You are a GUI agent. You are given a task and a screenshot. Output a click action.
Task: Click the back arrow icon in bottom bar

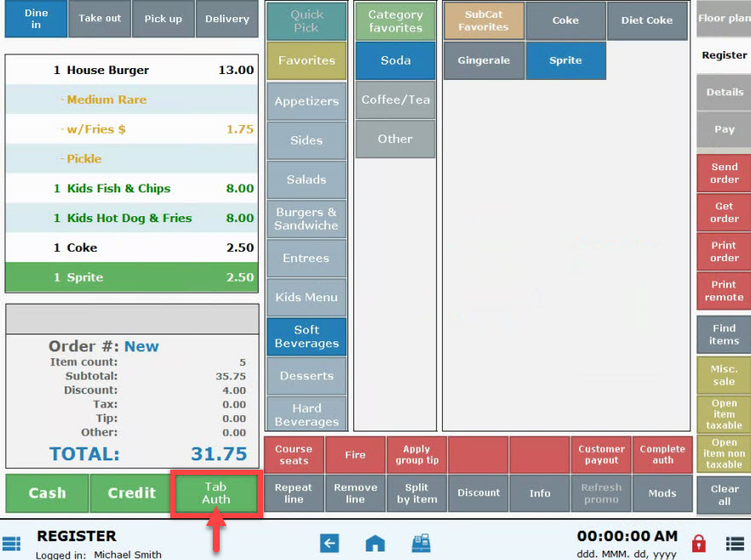tap(330, 543)
